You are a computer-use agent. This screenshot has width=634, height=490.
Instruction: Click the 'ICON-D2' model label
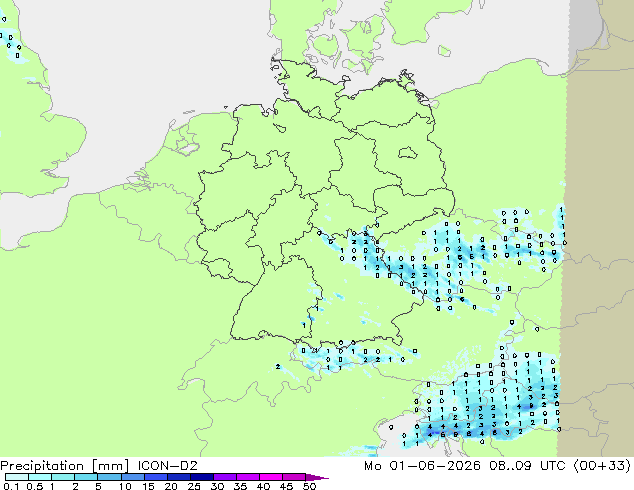(x=167, y=466)
